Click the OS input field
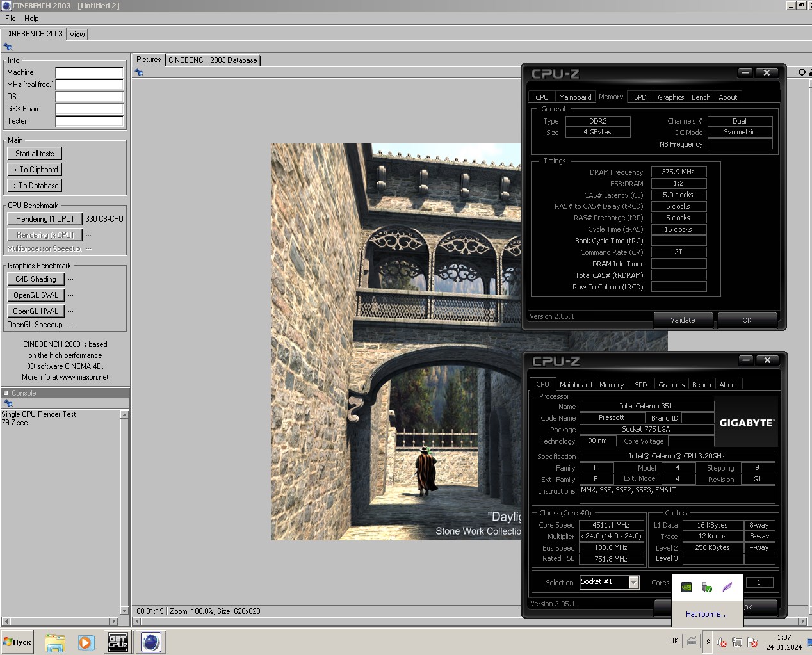 pos(89,97)
